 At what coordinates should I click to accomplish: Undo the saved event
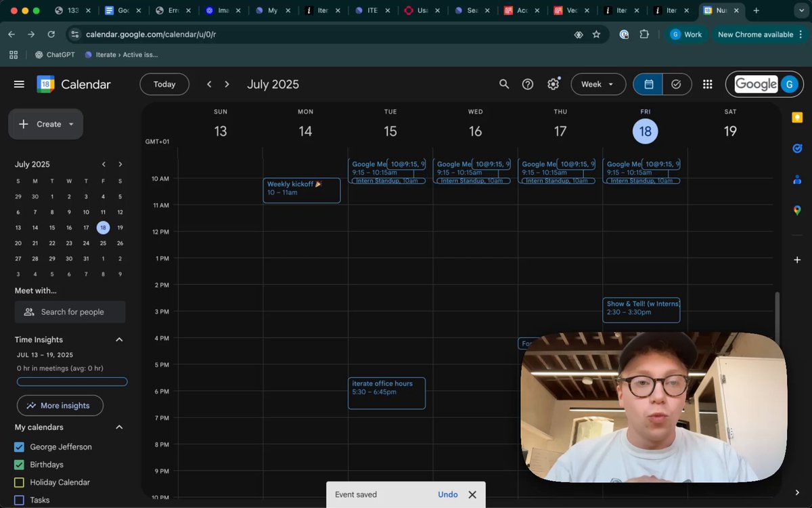[x=448, y=494]
